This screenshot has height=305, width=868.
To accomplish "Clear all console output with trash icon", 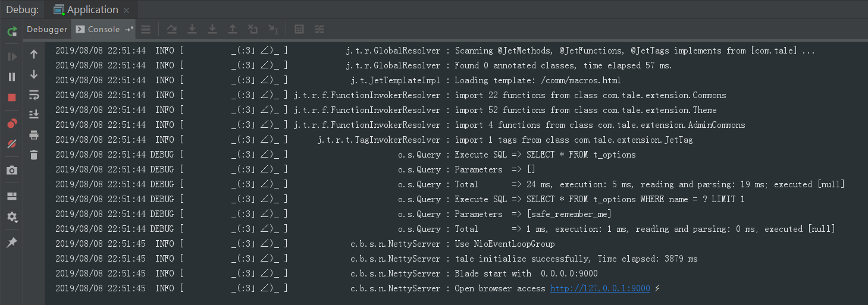I will pyautogui.click(x=34, y=155).
